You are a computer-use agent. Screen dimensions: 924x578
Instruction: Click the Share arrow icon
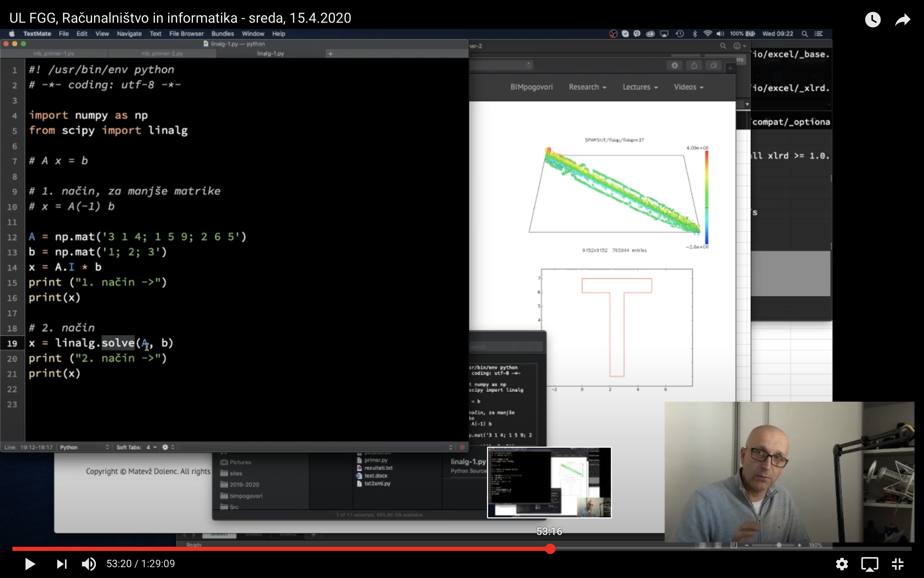pos(903,19)
